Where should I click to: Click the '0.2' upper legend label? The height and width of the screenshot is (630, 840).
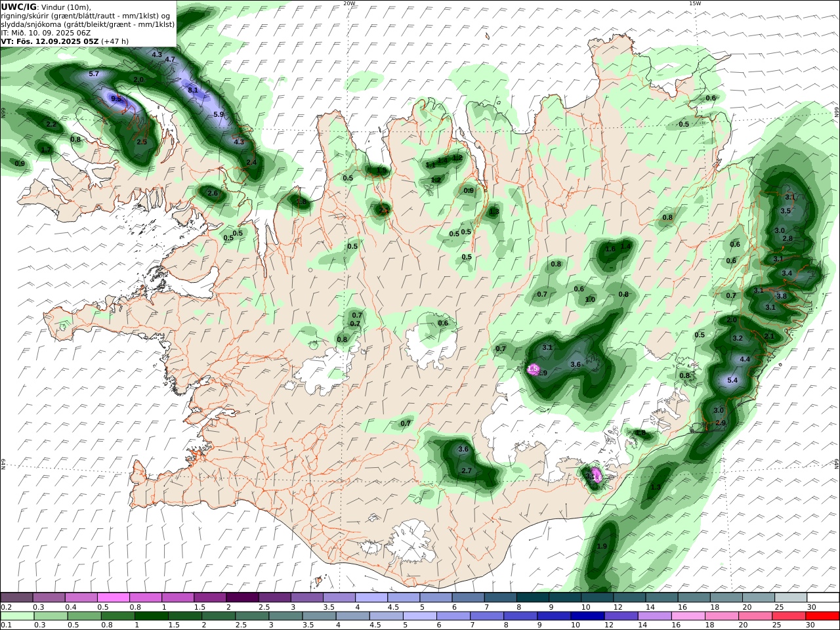[6, 607]
